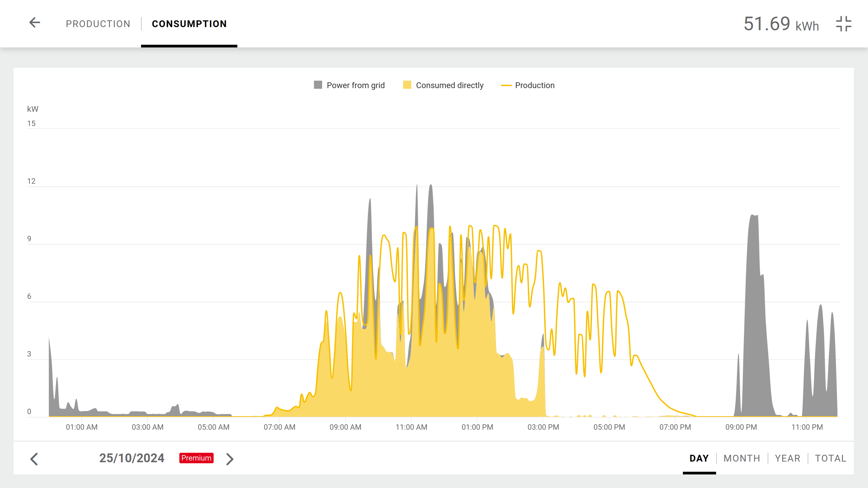The height and width of the screenshot is (488, 868).
Task: Toggle Power from grid series swatch
Action: (318, 85)
